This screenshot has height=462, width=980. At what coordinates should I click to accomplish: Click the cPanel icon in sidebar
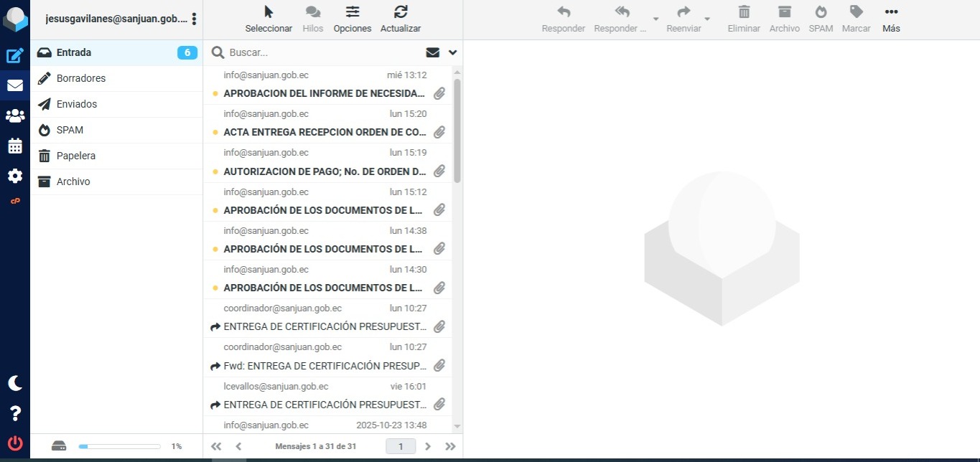pos(14,202)
